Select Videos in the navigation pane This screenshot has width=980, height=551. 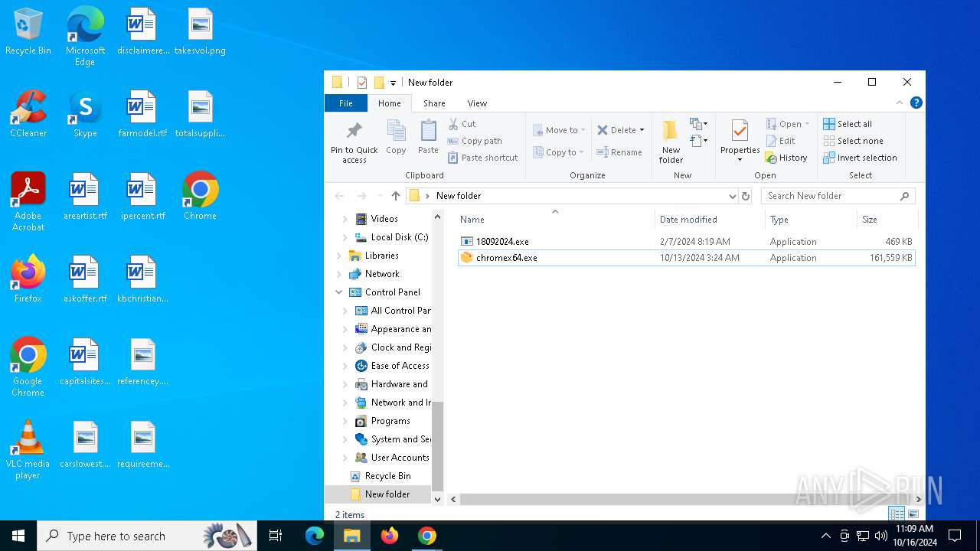click(x=384, y=219)
